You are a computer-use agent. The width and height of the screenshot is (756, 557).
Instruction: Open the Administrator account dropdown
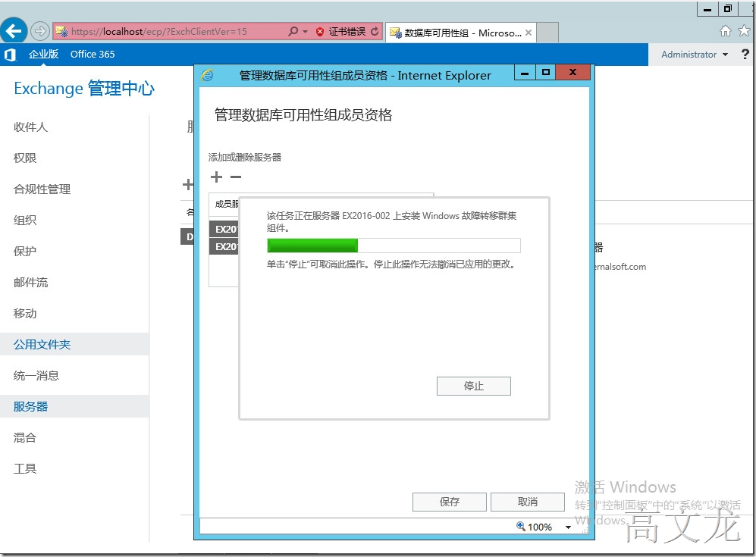coord(695,55)
